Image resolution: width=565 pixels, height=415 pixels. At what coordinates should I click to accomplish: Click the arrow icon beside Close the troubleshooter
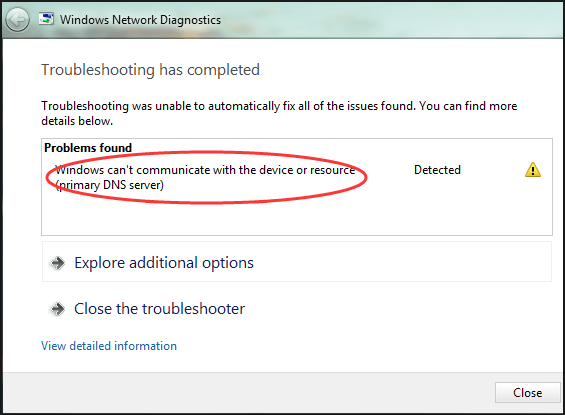(57, 309)
